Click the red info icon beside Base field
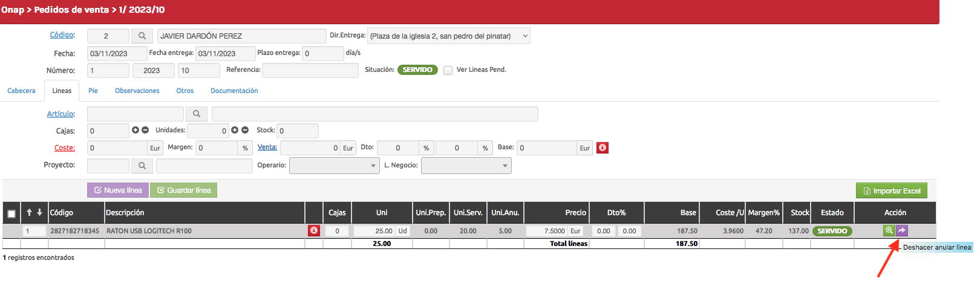The height and width of the screenshot is (301, 980). (602, 147)
